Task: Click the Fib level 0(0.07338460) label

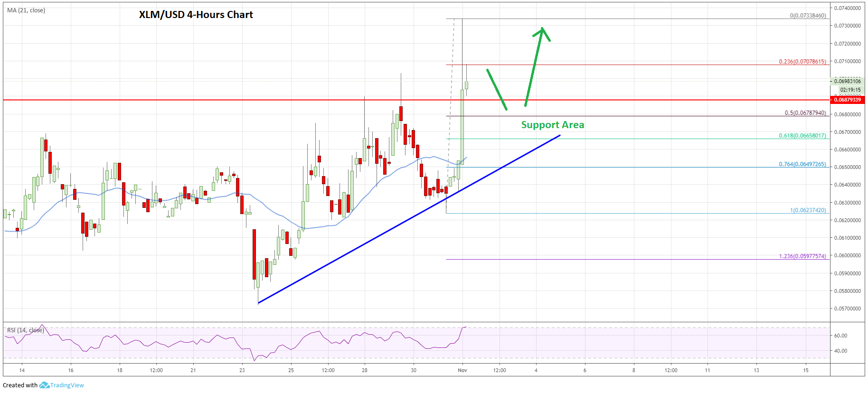Action: pos(808,16)
